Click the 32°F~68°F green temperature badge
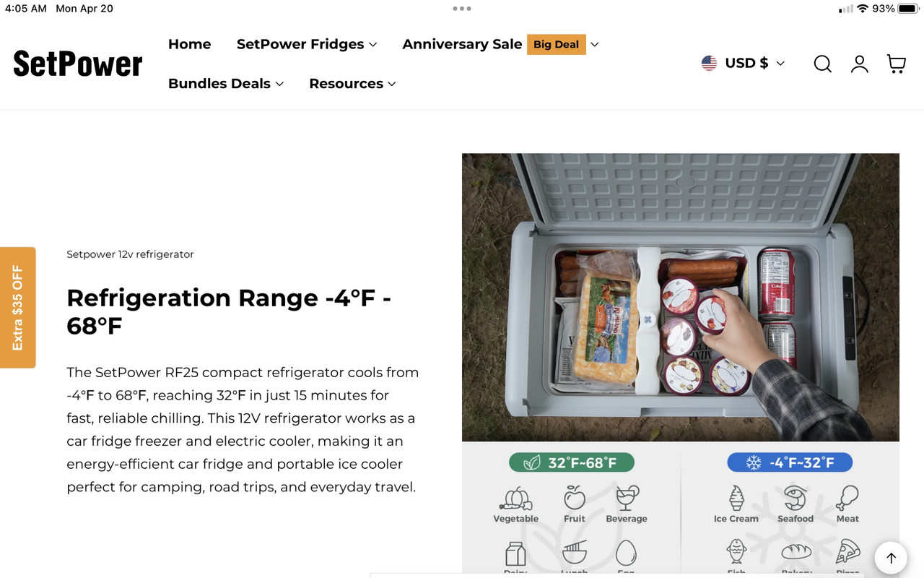Screen dimensions: 924x578 pos(572,462)
